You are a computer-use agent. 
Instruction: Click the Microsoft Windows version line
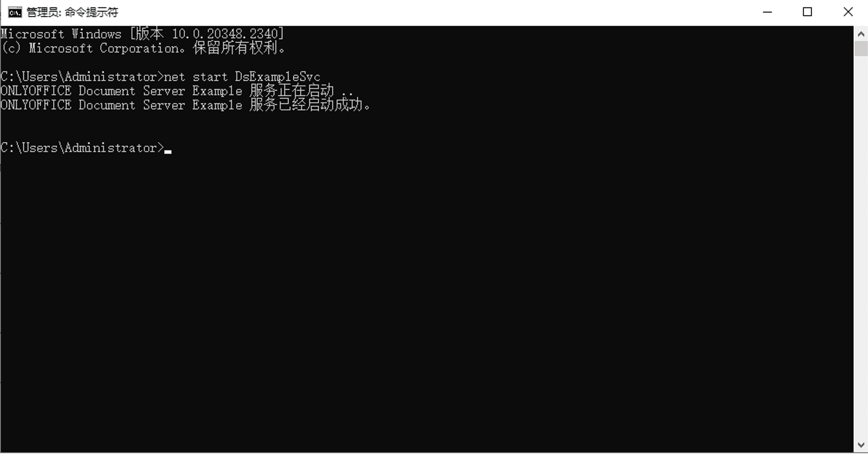click(142, 34)
